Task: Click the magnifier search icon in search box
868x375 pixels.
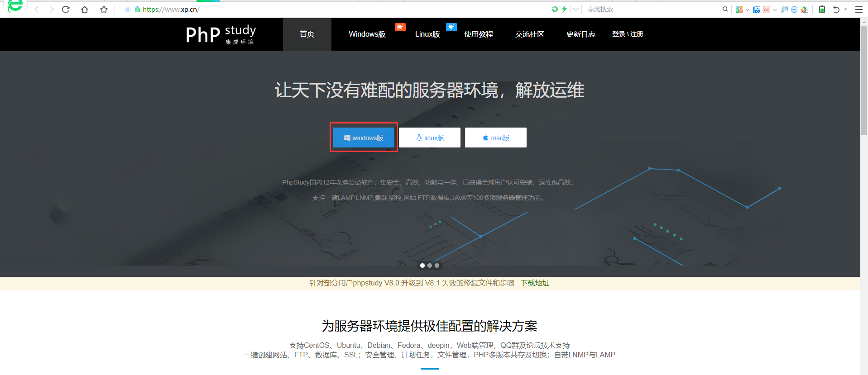Action: point(725,9)
